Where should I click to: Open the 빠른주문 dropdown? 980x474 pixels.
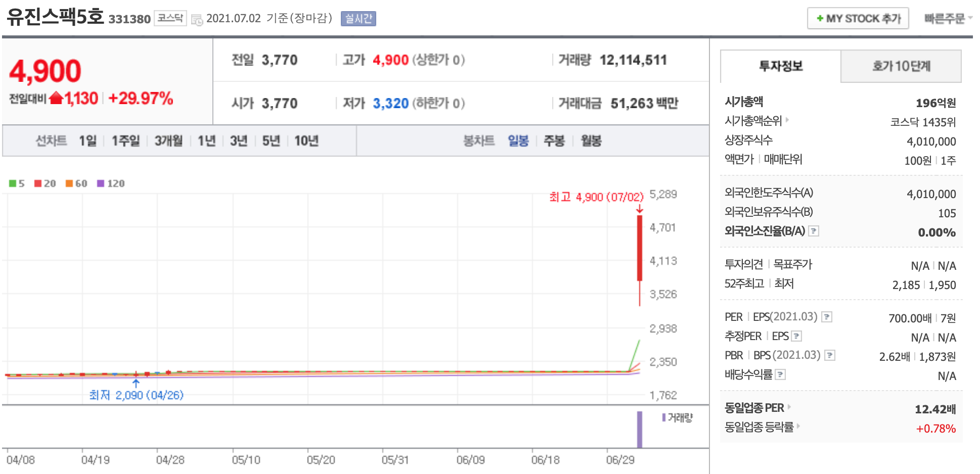tap(948, 19)
